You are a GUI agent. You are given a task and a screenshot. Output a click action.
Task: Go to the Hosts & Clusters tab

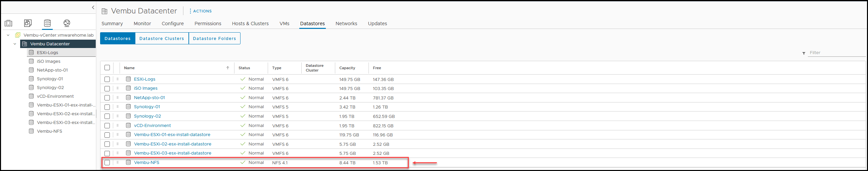tap(250, 24)
